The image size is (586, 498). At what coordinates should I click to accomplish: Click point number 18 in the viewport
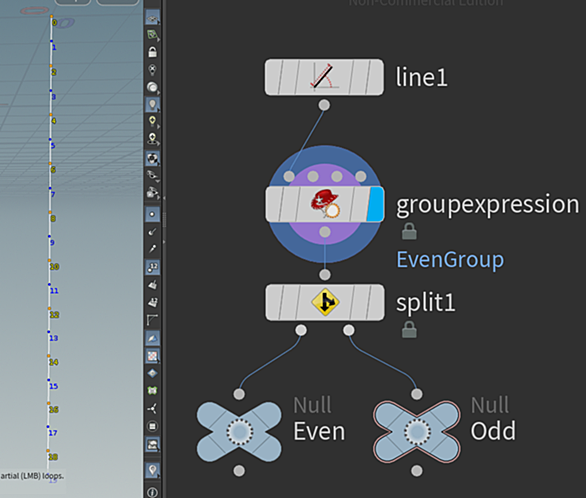click(53, 457)
